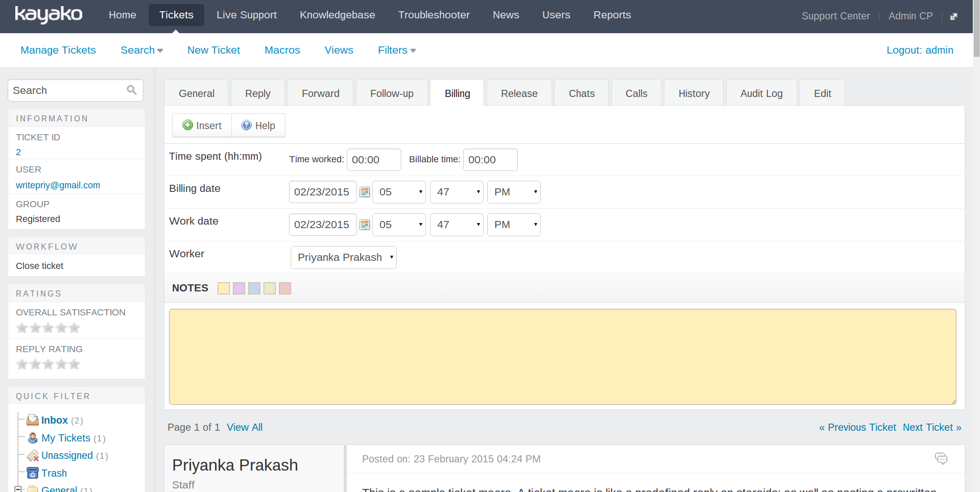Viewport: 980px width, 492px height.
Task: Rate Overall Satisfaction with the fifth star
Action: (75, 328)
